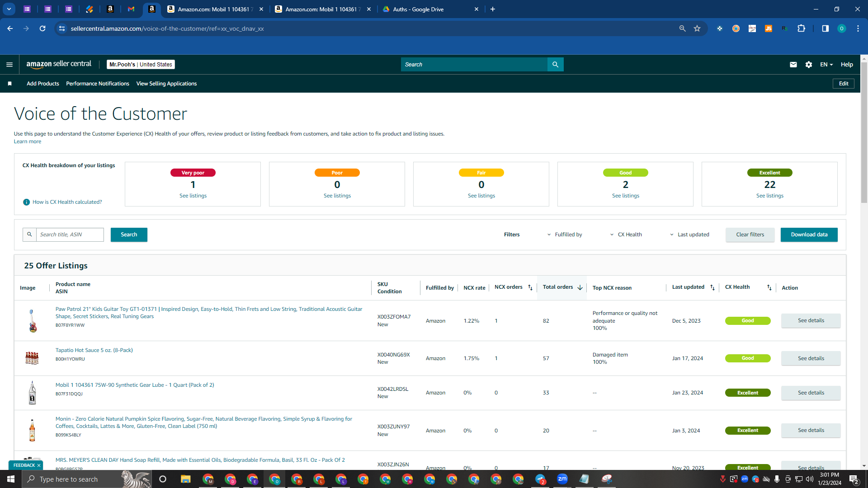Open the Chrome three-dot menu

(x=858, y=28)
